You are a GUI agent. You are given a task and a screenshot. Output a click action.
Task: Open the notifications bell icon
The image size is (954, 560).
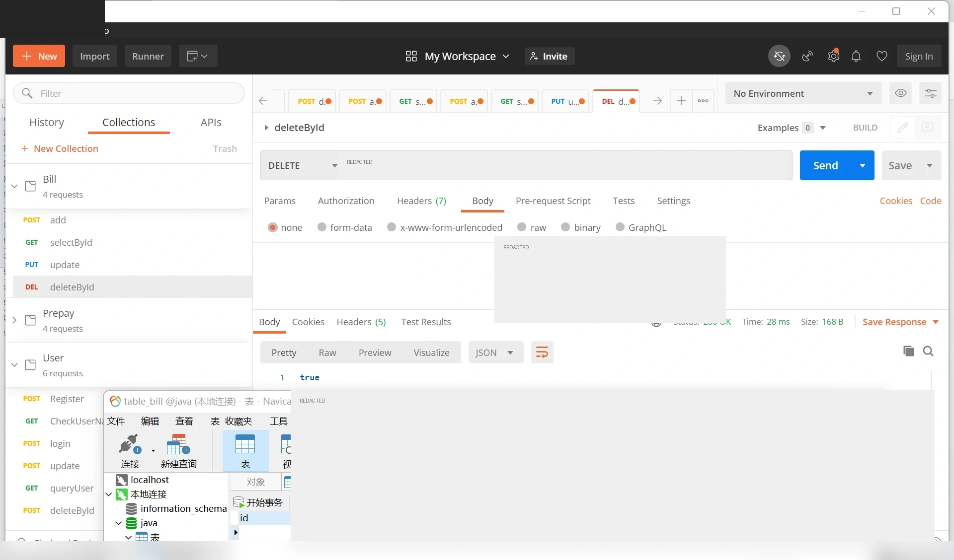click(x=856, y=56)
